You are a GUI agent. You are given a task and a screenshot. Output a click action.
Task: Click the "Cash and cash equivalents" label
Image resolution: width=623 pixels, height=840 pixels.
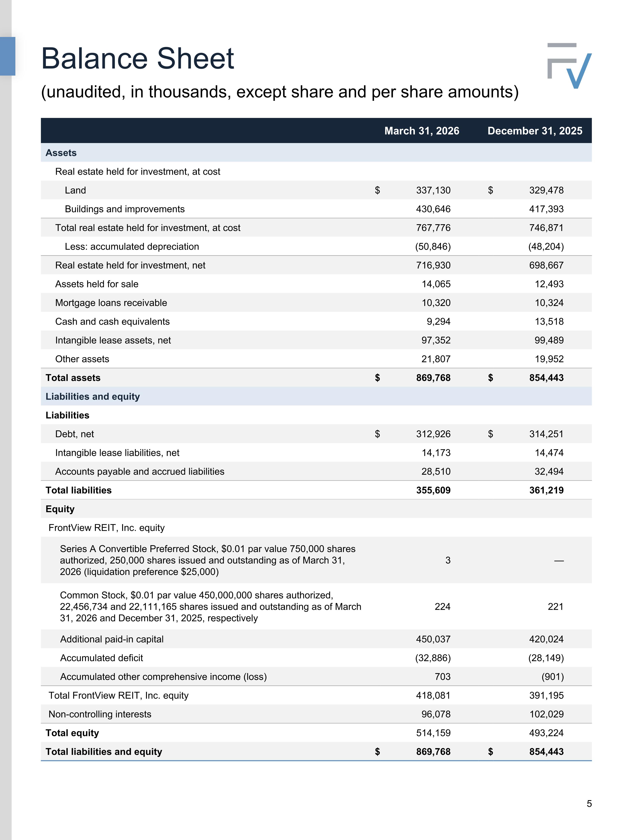(x=112, y=322)
